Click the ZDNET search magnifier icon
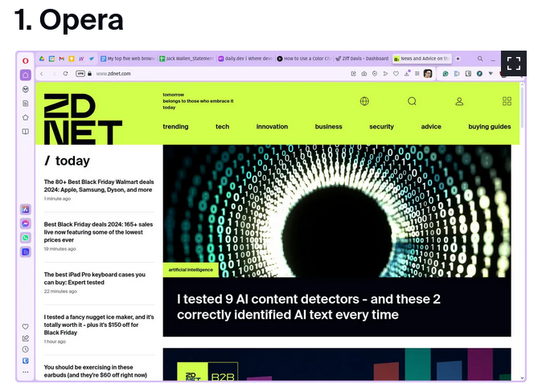 point(412,101)
